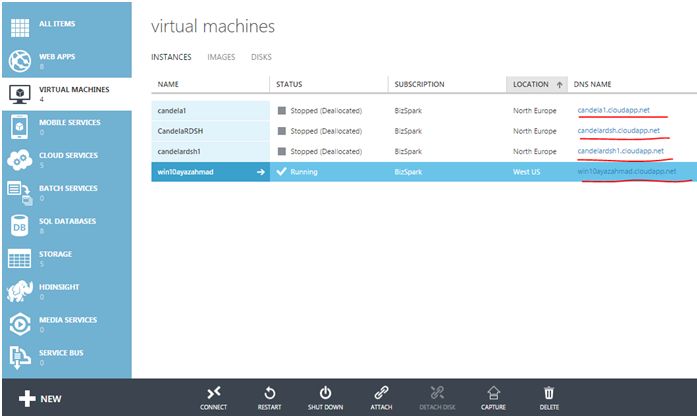The width and height of the screenshot is (697, 418).
Task: Sort by Subscription column header
Action: coord(419,84)
